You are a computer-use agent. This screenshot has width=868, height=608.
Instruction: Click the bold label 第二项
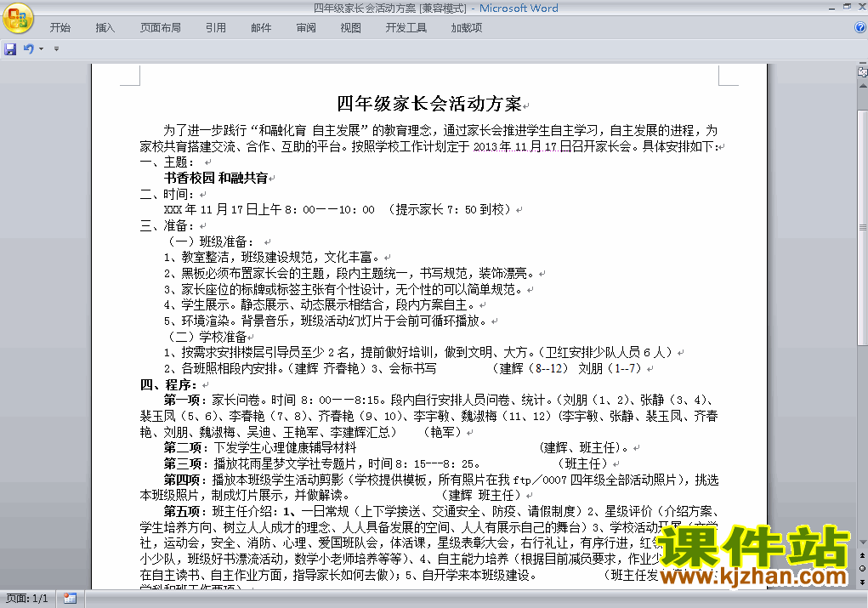183,448
